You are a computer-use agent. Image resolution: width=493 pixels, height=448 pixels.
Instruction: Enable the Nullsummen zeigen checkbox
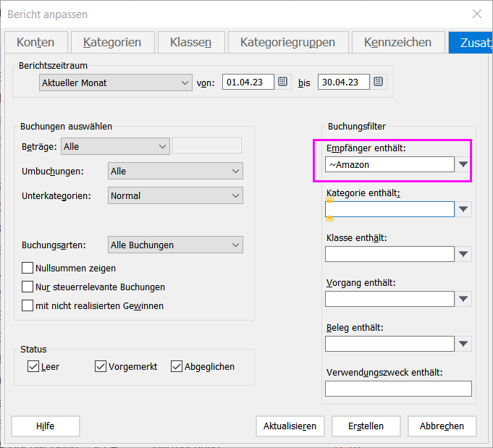tap(28, 268)
